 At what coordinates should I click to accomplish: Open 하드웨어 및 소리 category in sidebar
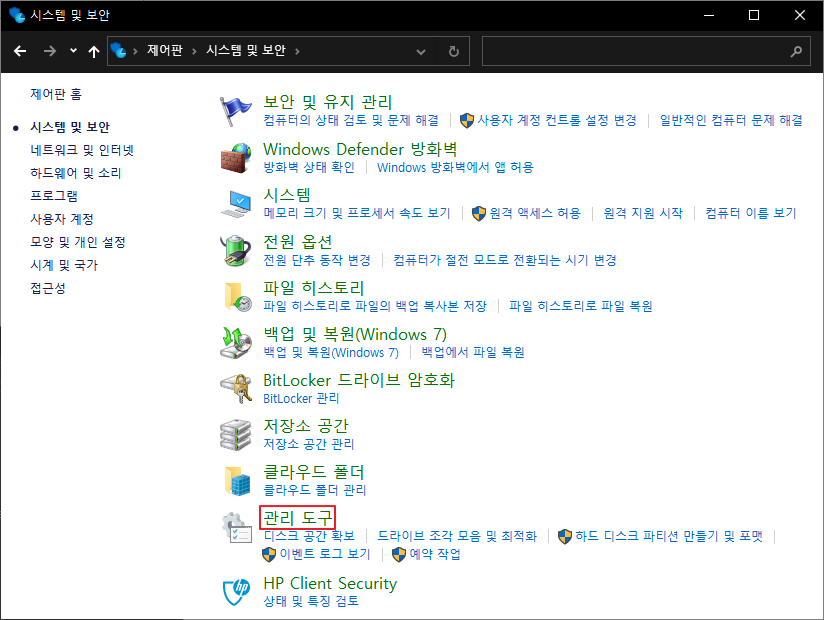pyautogui.click(x=76, y=173)
